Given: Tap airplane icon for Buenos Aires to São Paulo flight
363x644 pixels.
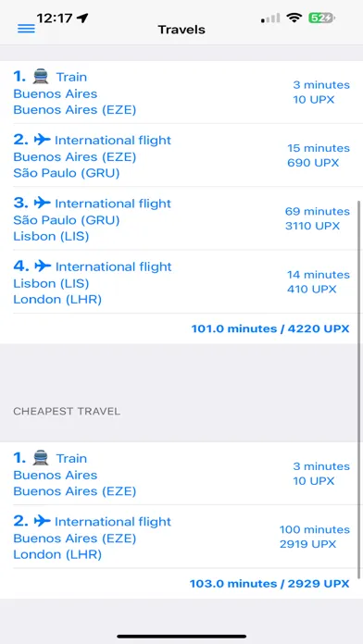Looking at the screenshot, I should pyautogui.click(x=42, y=140).
